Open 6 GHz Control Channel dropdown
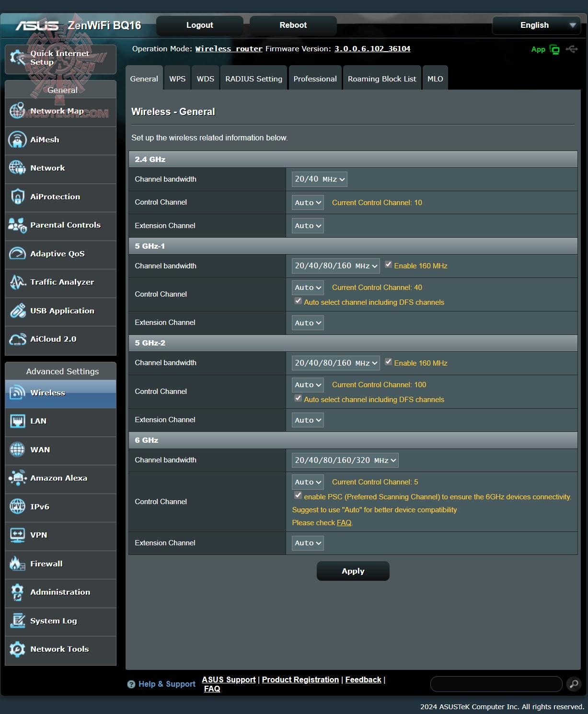Viewport: 588px width, 714px height. (308, 482)
